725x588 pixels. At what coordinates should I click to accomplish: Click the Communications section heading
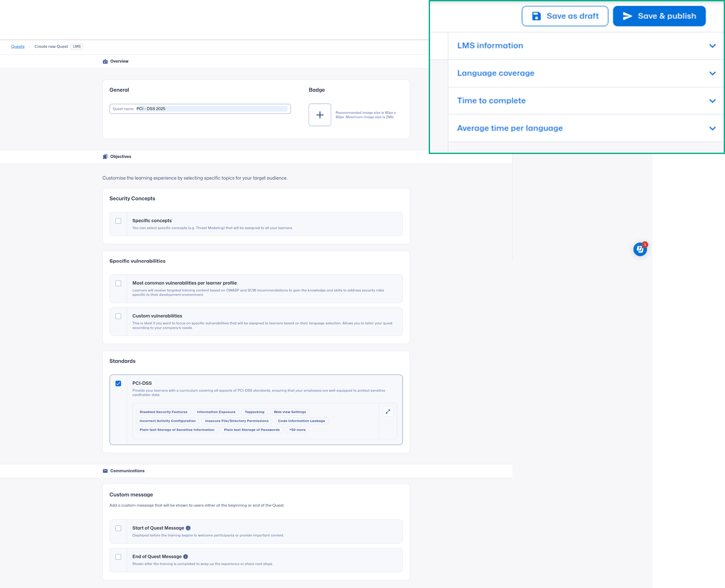click(127, 471)
